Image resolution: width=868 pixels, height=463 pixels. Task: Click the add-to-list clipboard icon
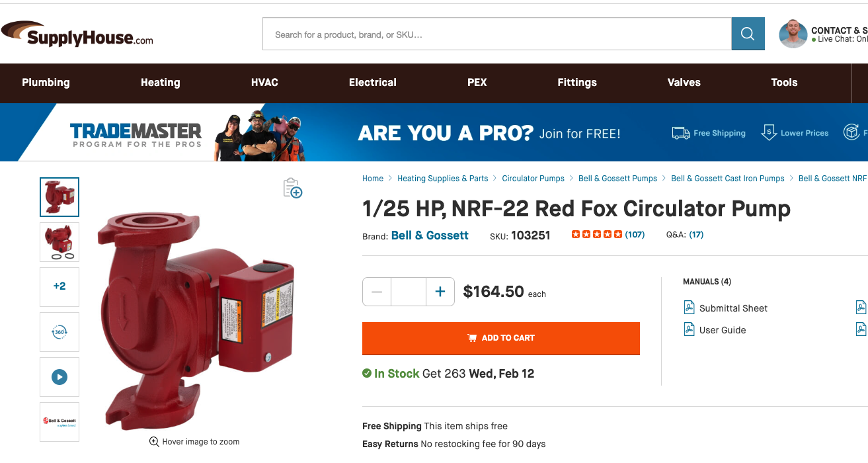tap(292, 188)
